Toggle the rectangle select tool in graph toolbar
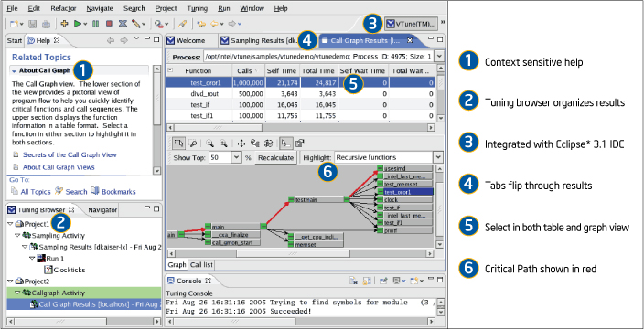The width and height of the screenshot is (644, 330). pyautogui.click(x=178, y=143)
